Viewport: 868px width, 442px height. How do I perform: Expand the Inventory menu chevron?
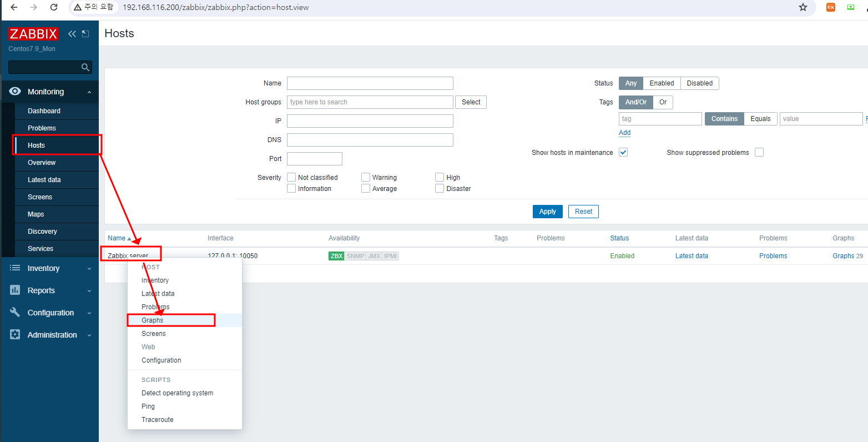point(89,269)
